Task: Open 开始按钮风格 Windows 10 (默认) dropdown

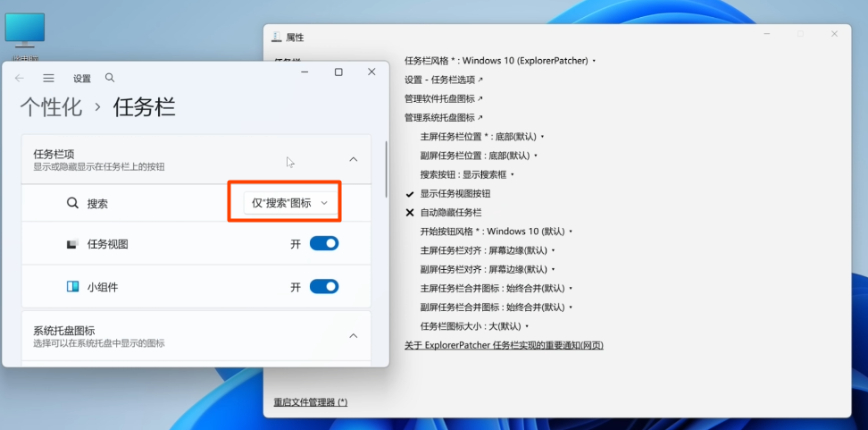Action: click(497, 232)
